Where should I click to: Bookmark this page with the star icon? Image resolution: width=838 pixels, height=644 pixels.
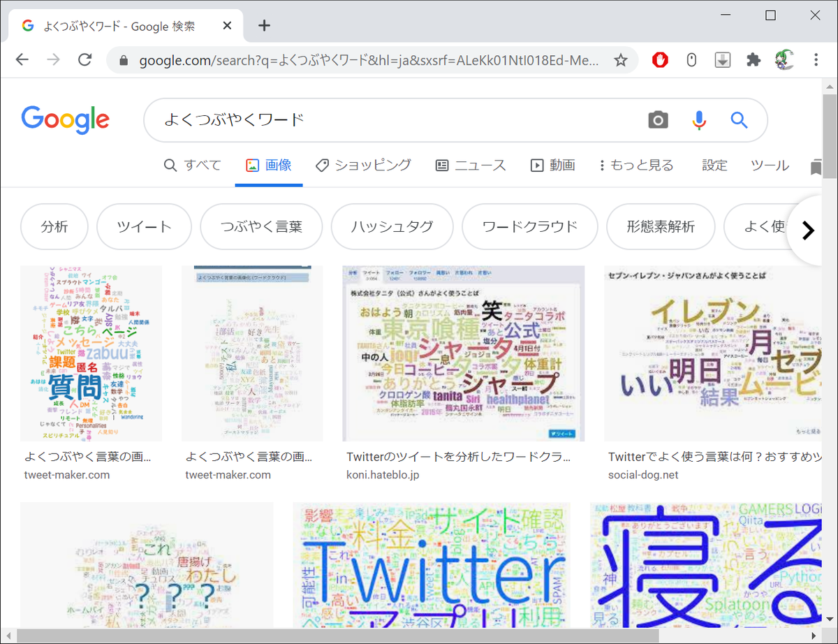(621, 60)
